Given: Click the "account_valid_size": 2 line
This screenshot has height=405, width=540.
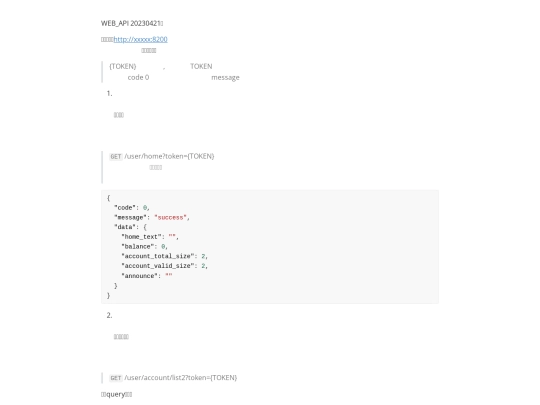Looking at the screenshot, I should [164, 266].
